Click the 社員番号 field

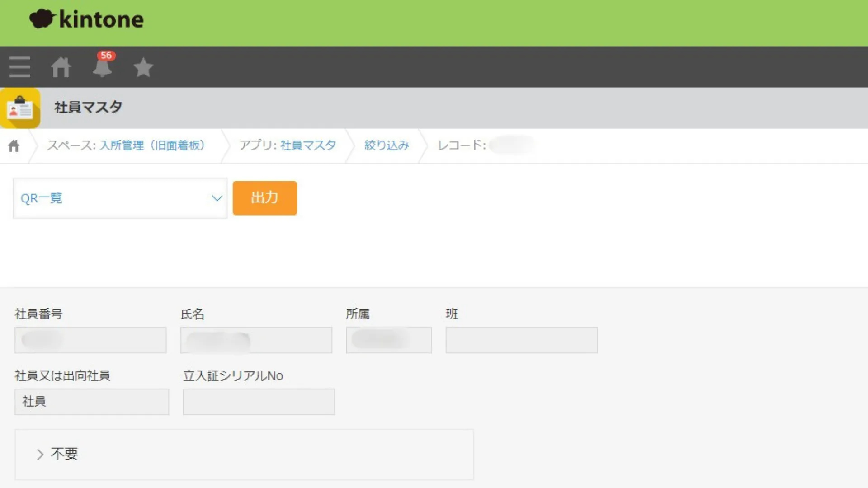point(90,340)
